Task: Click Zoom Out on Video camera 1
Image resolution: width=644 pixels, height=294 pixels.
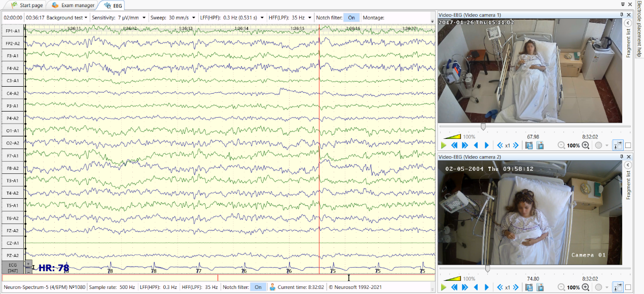Action: click(562, 145)
